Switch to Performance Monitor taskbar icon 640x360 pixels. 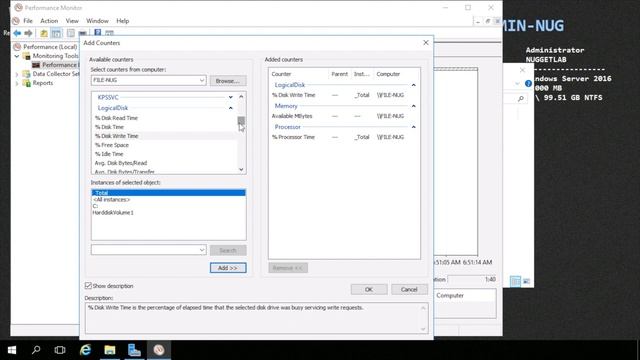[159, 350]
